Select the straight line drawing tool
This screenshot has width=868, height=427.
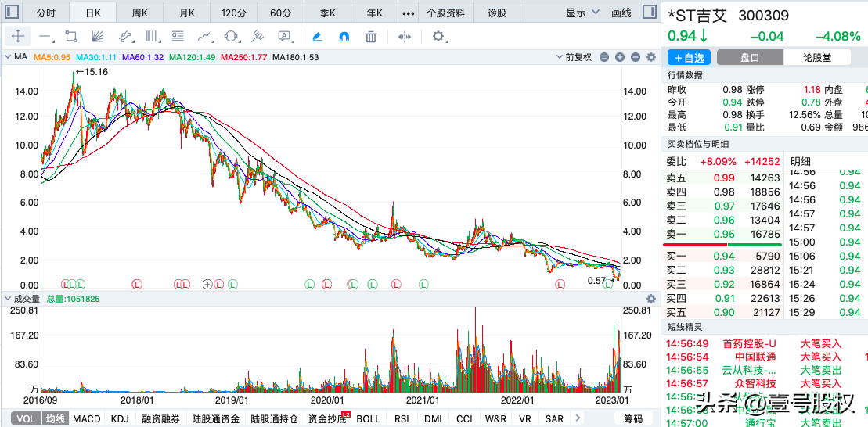point(45,37)
